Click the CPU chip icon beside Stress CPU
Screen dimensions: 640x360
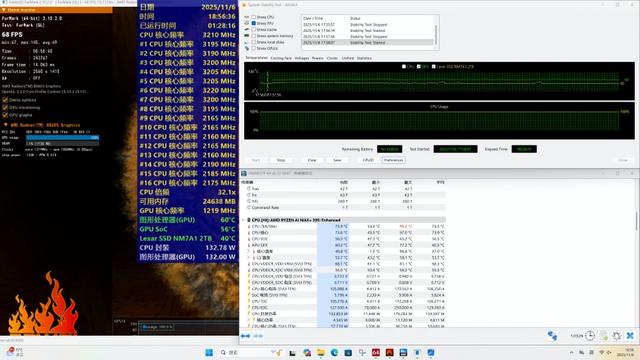(247, 17)
